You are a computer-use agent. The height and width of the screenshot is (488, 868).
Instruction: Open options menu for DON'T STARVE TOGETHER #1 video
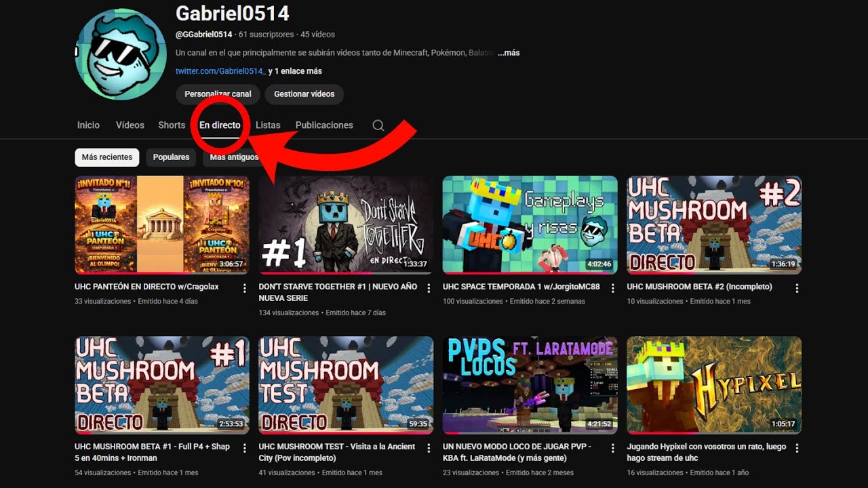pos(429,288)
